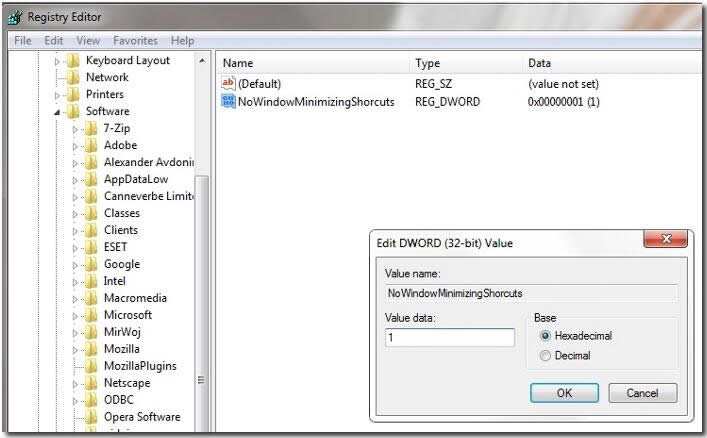The width and height of the screenshot is (707, 438).
Task: Open the Favorites menu
Action: (x=135, y=41)
